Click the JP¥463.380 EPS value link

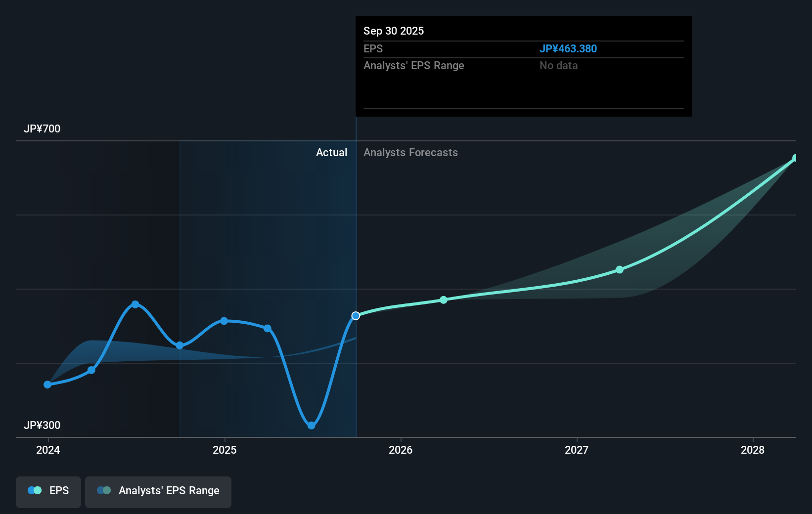(x=568, y=48)
